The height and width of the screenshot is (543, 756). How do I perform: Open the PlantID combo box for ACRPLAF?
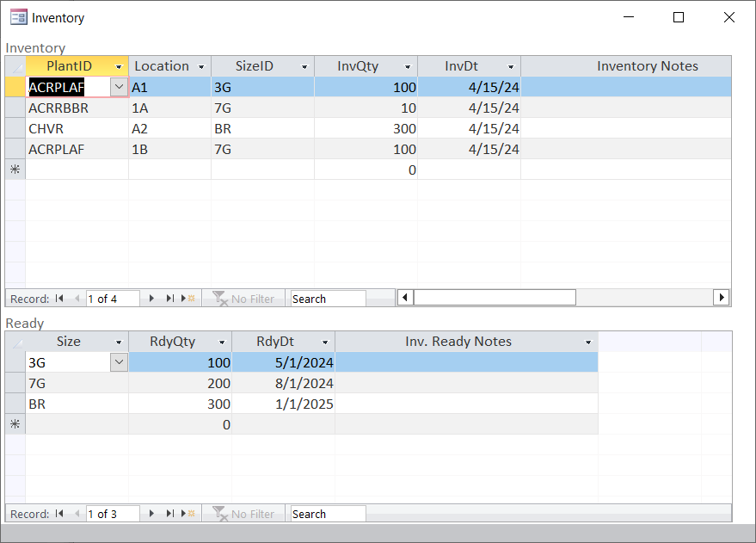click(x=119, y=87)
